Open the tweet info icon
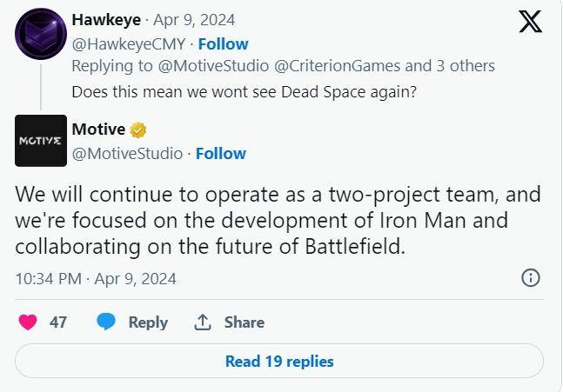This screenshot has width=563, height=392. [530, 278]
